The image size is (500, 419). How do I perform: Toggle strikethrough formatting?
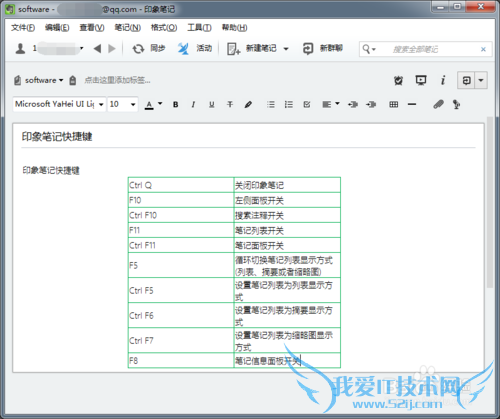[230, 105]
